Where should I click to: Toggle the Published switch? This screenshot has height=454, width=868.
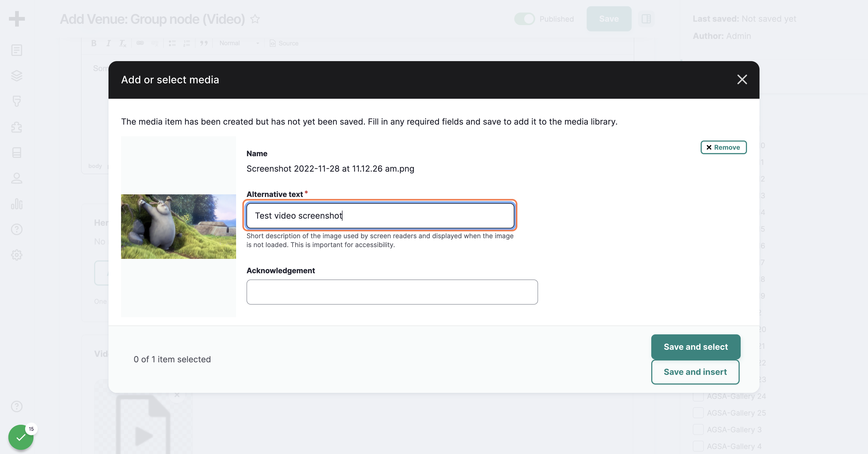click(524, 19)
